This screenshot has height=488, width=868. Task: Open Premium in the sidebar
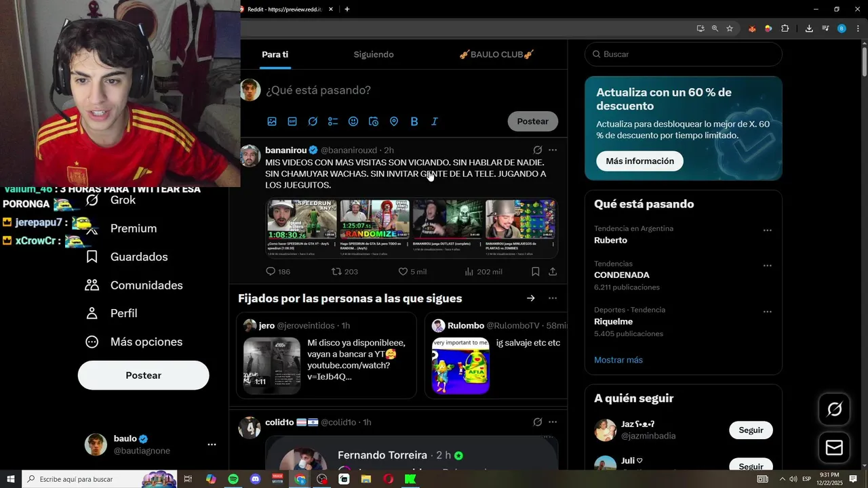click(x=121, y=228)
